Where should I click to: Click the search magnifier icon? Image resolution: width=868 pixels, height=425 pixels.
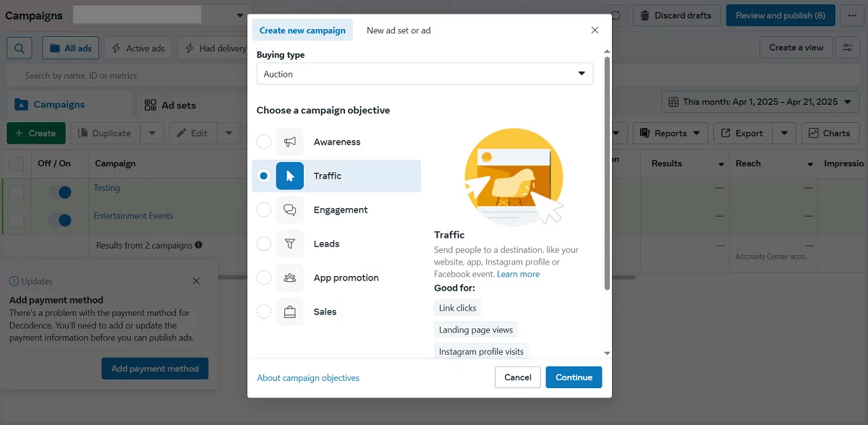coord(20,48)
